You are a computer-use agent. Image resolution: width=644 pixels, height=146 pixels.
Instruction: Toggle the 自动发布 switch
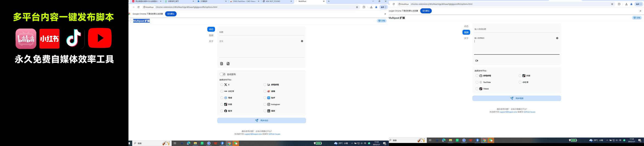click(222, 74)
